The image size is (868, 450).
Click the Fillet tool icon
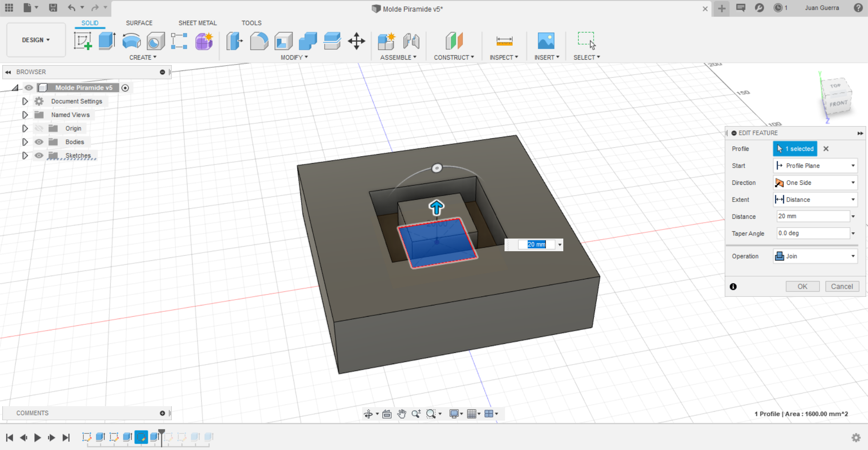259,41
